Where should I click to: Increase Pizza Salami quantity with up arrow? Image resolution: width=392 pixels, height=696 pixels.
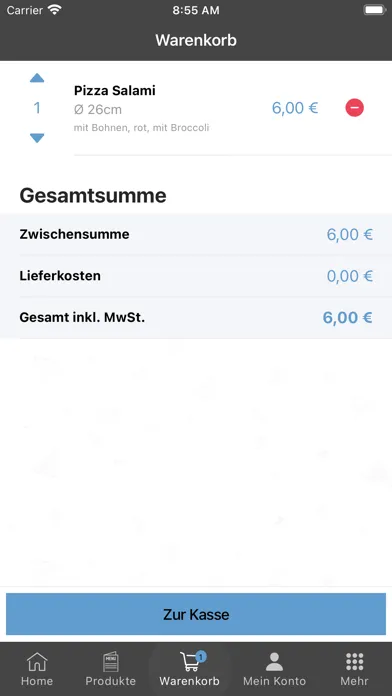(37, 78)
